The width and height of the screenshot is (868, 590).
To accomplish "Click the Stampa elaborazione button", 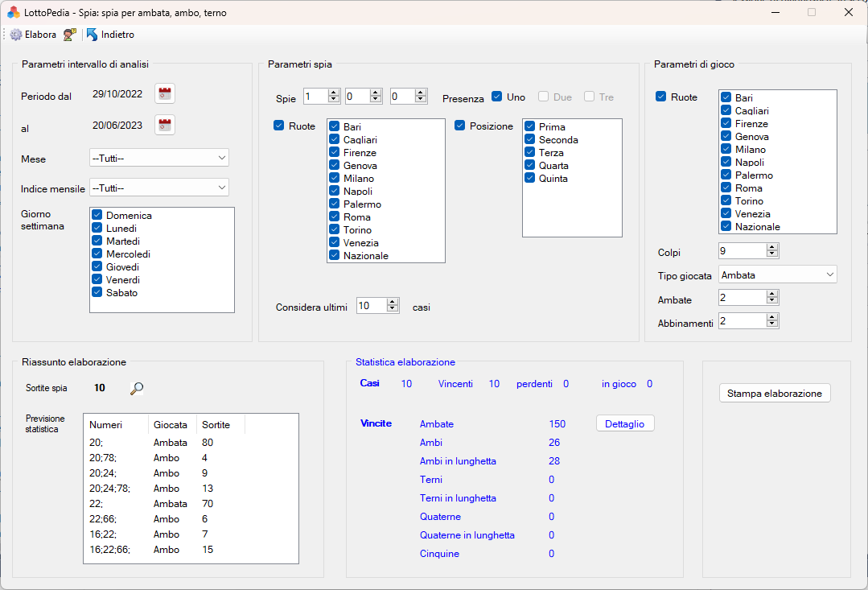I will tap(775, 394).
